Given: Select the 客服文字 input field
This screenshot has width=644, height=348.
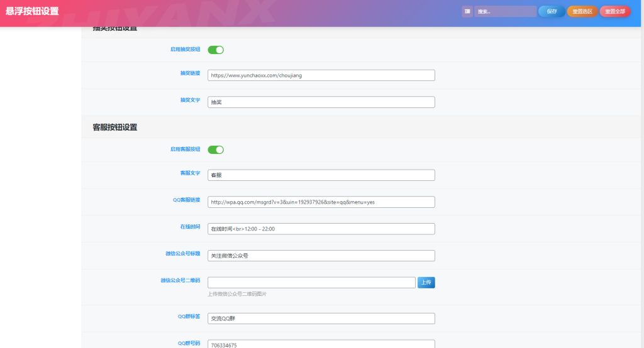Looking at the screenshot, I should tap(321, 175).
